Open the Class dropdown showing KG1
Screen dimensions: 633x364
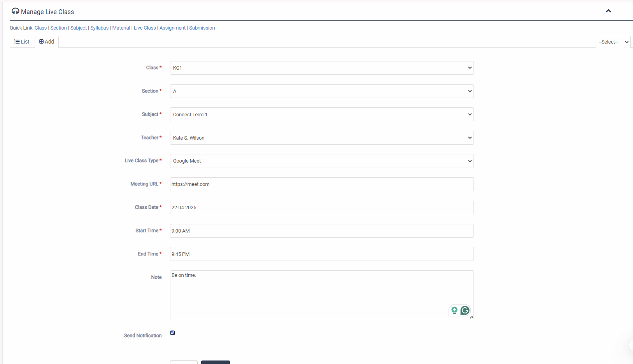321,68
